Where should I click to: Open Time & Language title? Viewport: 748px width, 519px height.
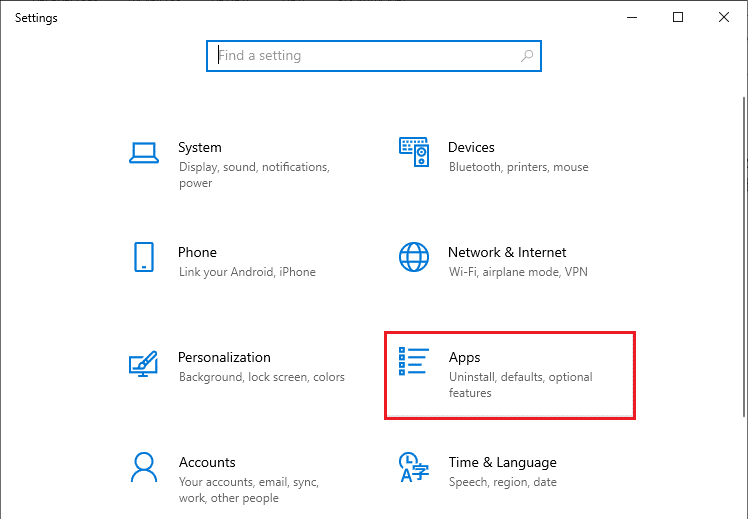click(x=502, y=463)
